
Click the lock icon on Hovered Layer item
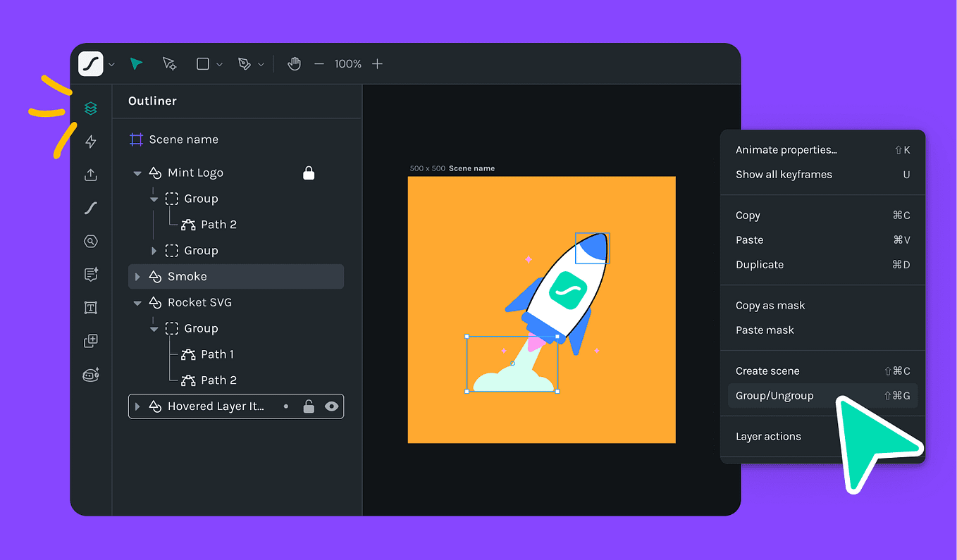click(308, 406)
